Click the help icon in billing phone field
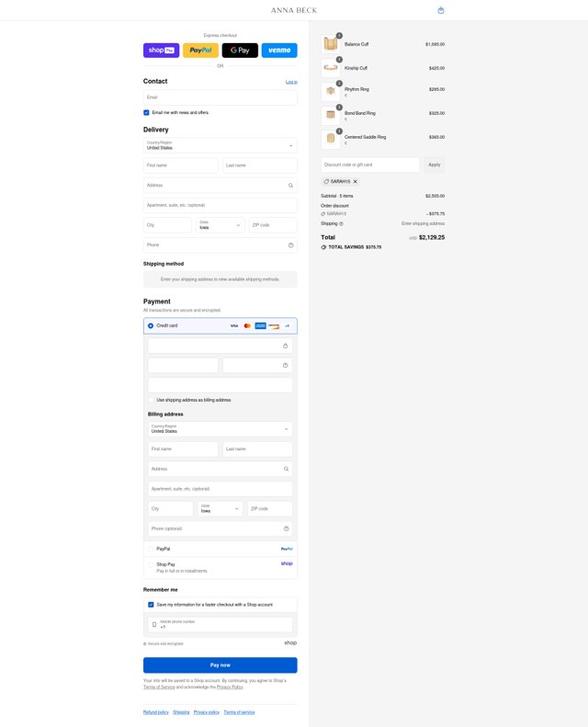Viewport: 588px width, 727px height. [286, 528]
